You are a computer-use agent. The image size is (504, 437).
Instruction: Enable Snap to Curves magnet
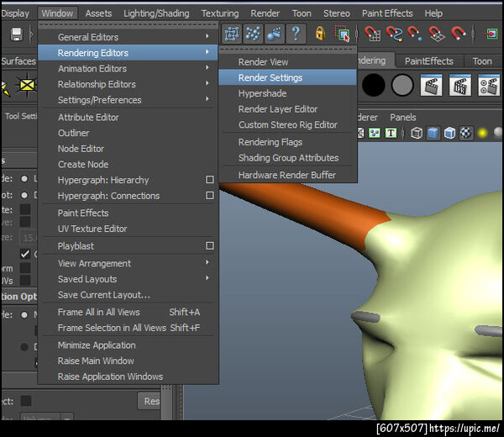point(394,34)
